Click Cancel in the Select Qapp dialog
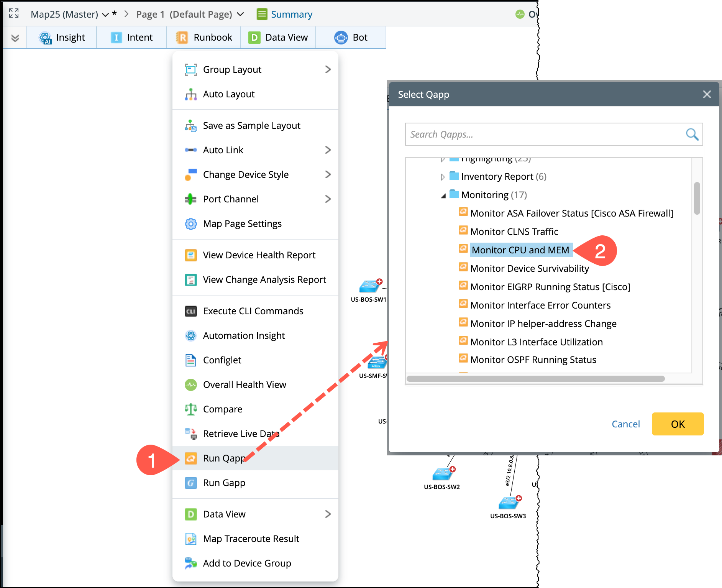The image size is (722, 588). [x=625, y=424]
